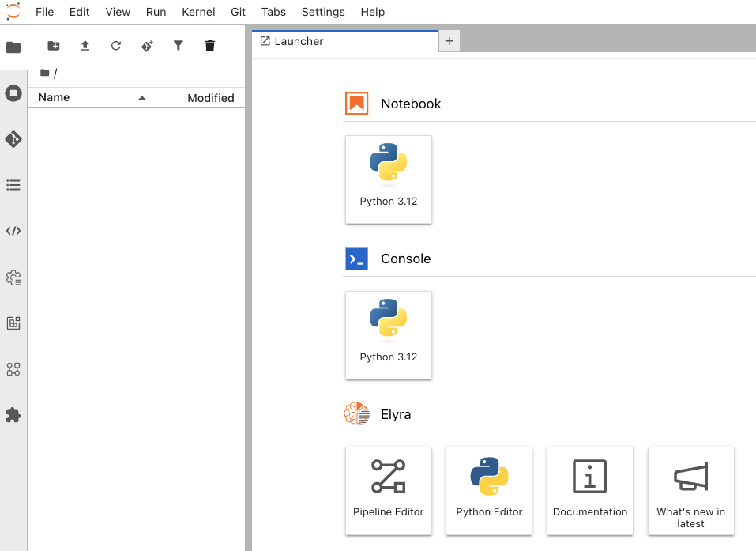756x551 pixels.
Task: Show the Table of Contents panel
Action: coord(13,185)
